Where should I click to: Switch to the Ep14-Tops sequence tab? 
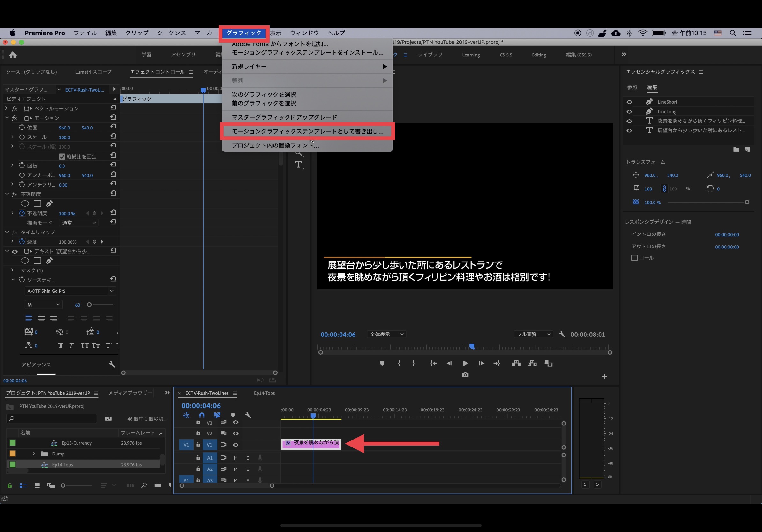click(x=264, y=393)
